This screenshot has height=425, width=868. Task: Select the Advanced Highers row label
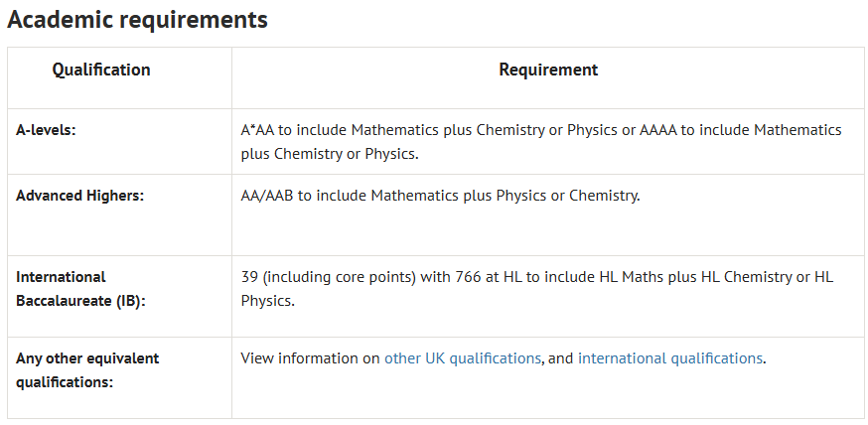point(79,196)
